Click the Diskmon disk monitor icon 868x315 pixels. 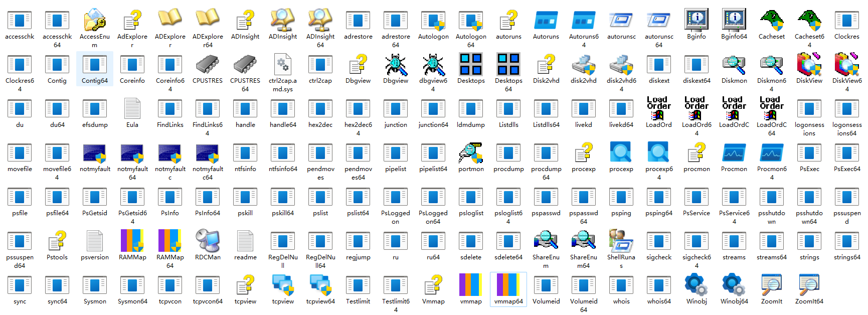tap(734, 65)
